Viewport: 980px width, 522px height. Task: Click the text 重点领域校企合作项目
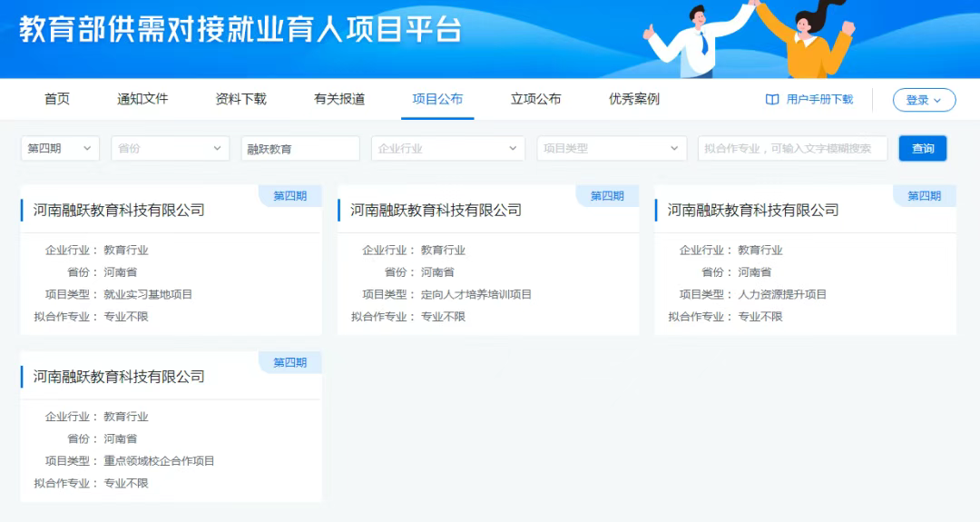160,461
